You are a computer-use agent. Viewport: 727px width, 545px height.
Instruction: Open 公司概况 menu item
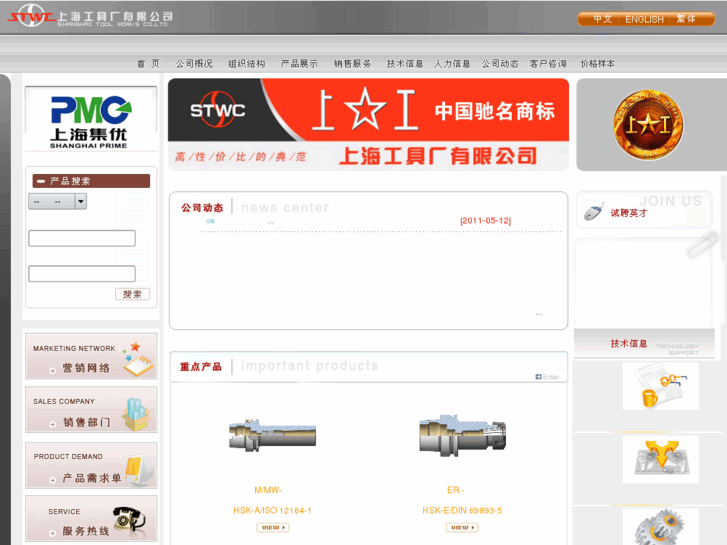click(194, 64)
